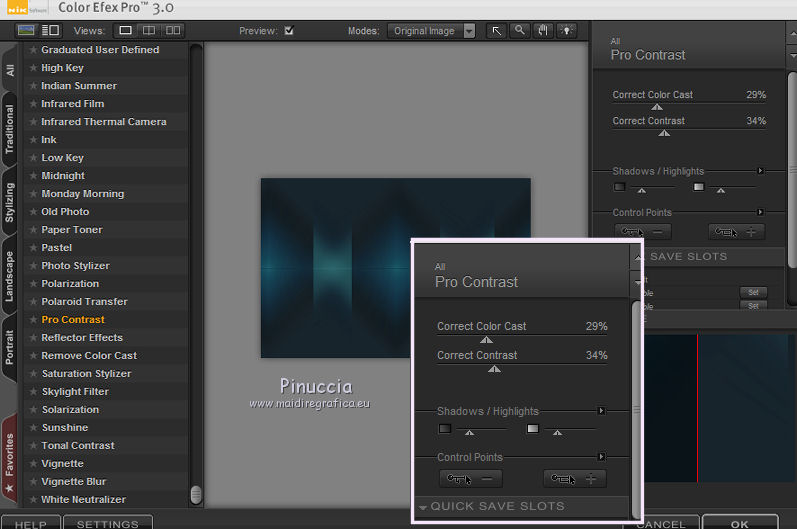Select the Infrared Thermal Camera filter
This screenshot has height=529, width=797.
tap(104, 122)
